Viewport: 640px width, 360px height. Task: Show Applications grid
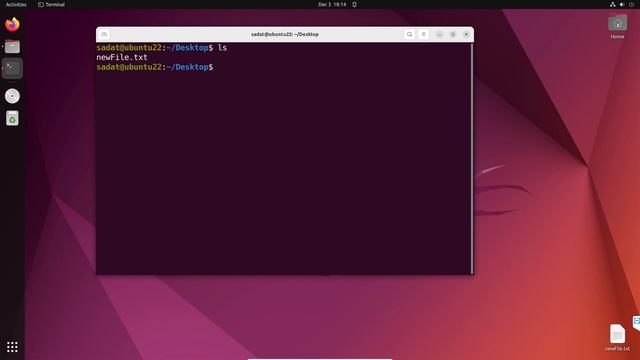12,347
